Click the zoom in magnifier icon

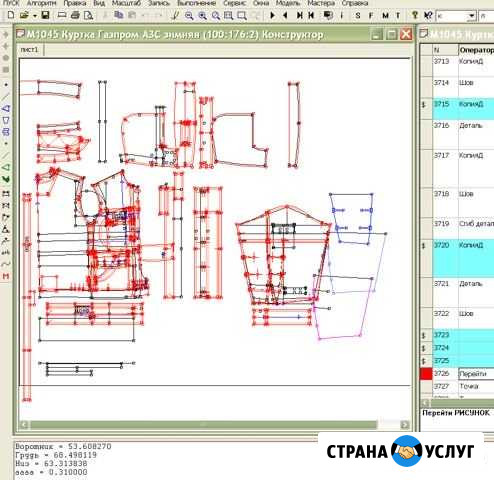pyautogui.click(x=202, y=16)
